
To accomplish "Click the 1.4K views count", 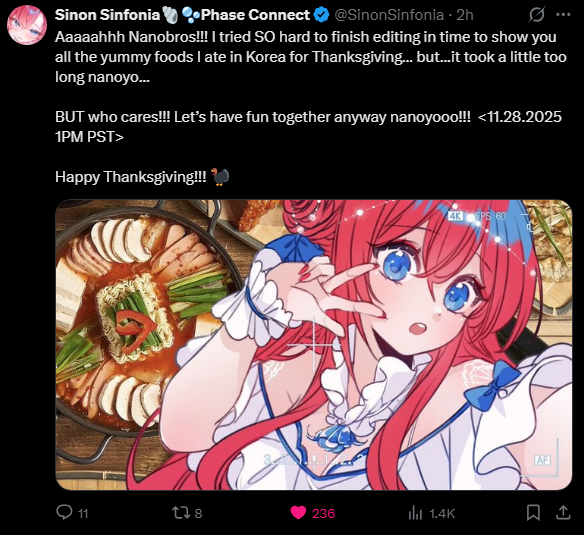I will pyautogui.click(x=442, y=514).
